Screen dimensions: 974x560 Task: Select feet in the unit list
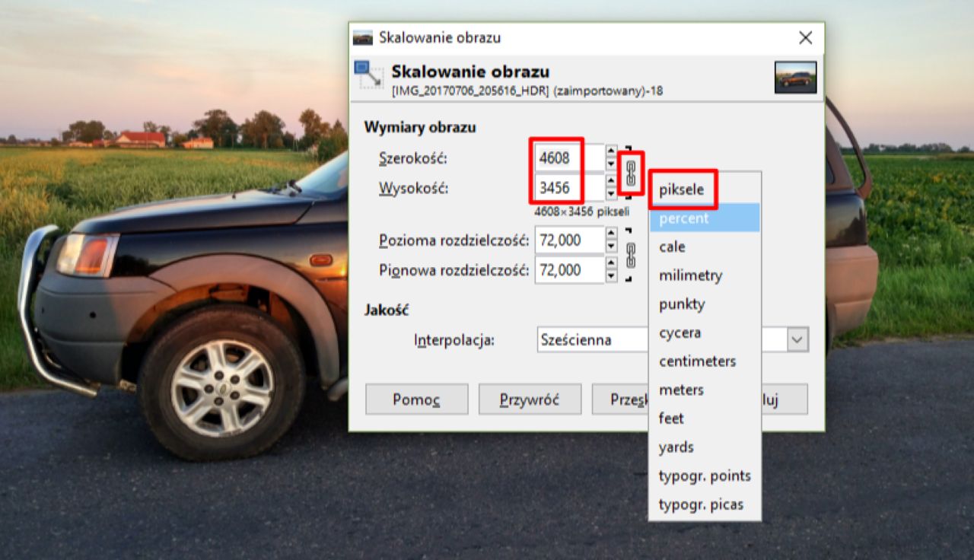pyautogui.click(x=705, y=418)
